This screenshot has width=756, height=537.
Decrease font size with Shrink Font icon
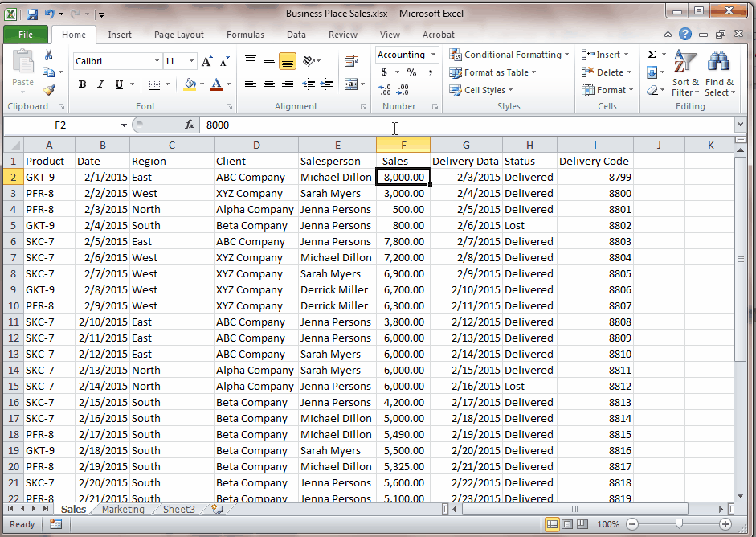pyautogui.click(x=224, y=61)
